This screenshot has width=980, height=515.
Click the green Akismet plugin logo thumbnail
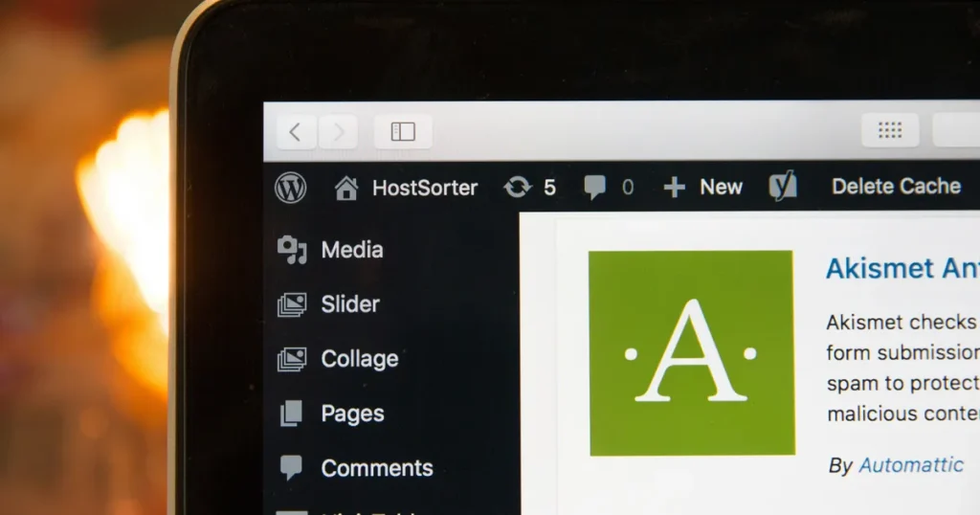coord(691,353)
